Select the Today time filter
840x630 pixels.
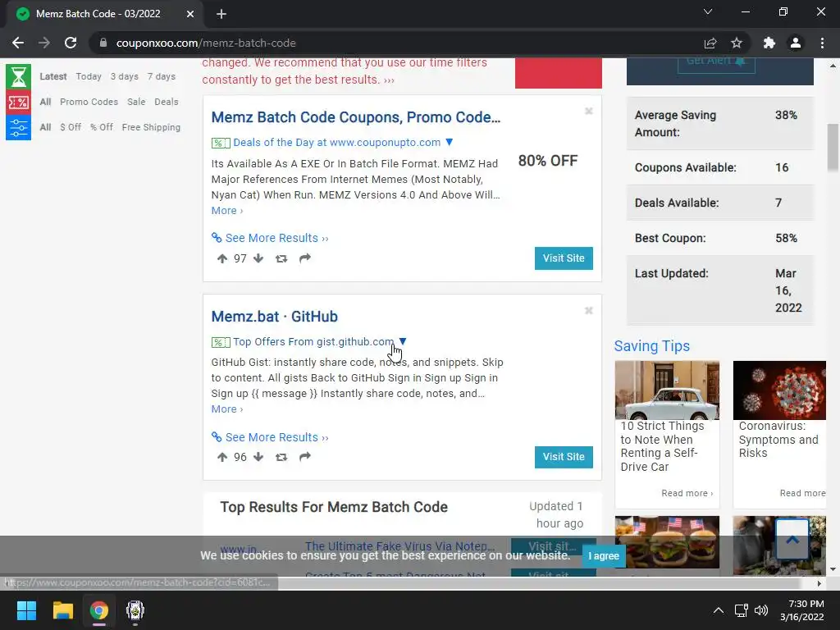(89, 76)
